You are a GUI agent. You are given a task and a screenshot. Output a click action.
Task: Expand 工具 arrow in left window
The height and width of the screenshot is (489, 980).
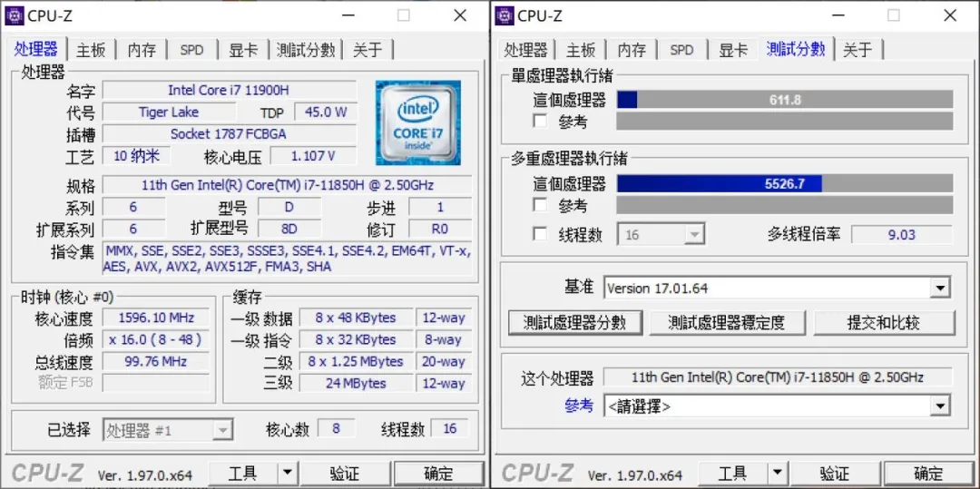pos(287,474)
